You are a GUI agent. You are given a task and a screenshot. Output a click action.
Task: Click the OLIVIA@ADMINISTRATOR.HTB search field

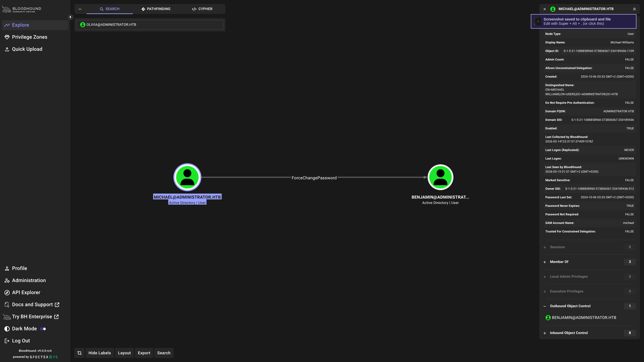[150, 25]
